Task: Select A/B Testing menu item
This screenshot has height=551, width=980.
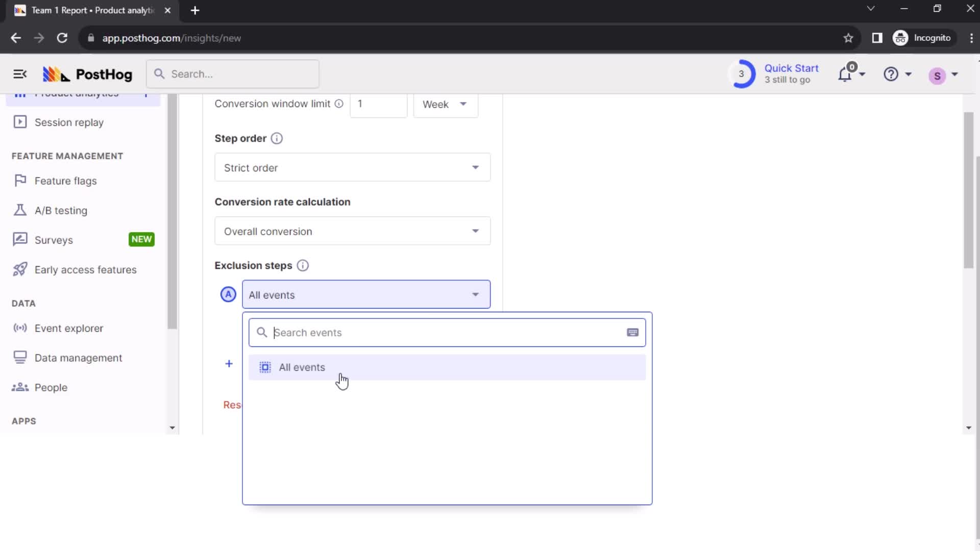Action: (x=61, y=210)
